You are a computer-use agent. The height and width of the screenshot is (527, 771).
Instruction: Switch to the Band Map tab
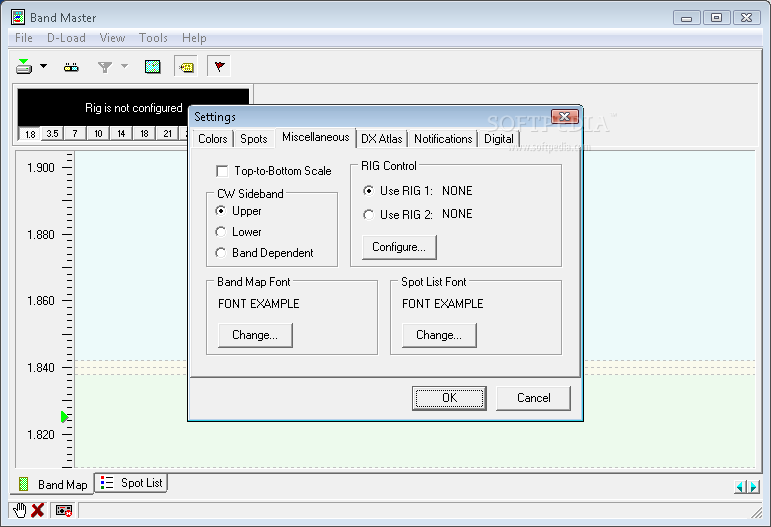pyautogui.click(x=52, y=484)
